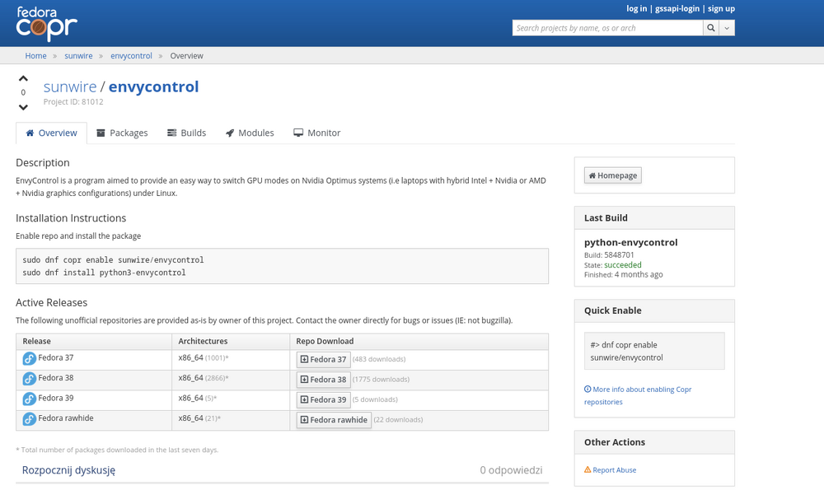Click the search magnifier icon button
The width and height of the screenshot is (824, 504).
point(710,28)
